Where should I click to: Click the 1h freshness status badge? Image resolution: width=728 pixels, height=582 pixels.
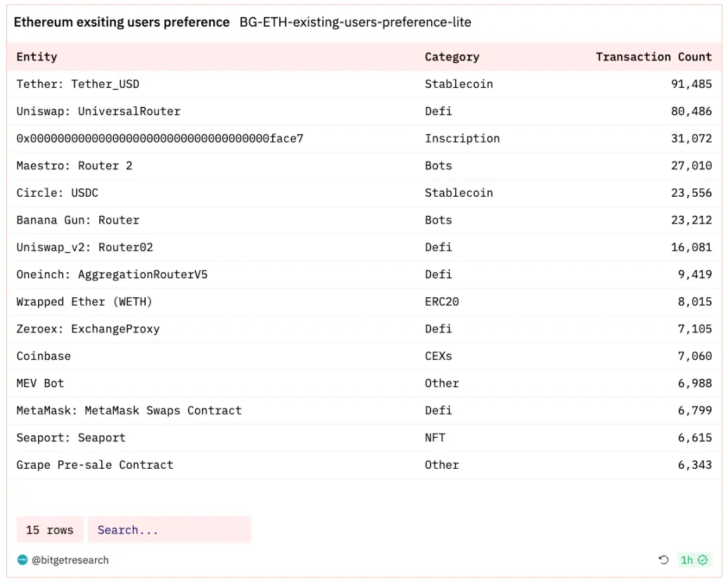695,560
